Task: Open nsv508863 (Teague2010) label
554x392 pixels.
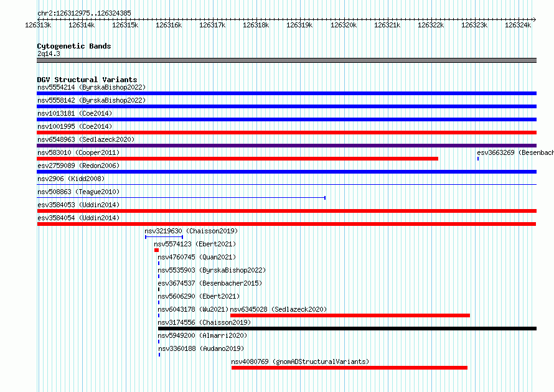Action: pyautogui.click(x=78, y=192)
